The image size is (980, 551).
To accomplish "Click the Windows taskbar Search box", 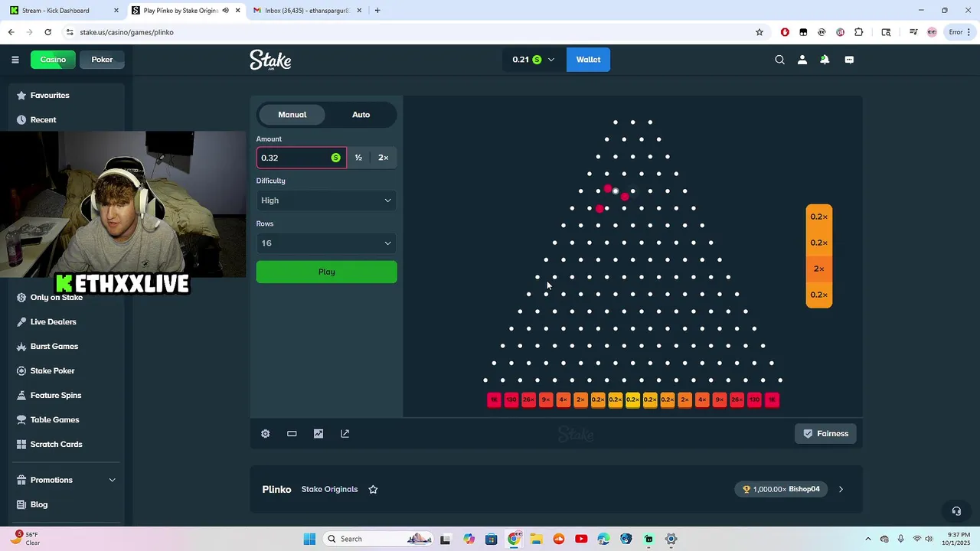I will [x=378, y=539].
